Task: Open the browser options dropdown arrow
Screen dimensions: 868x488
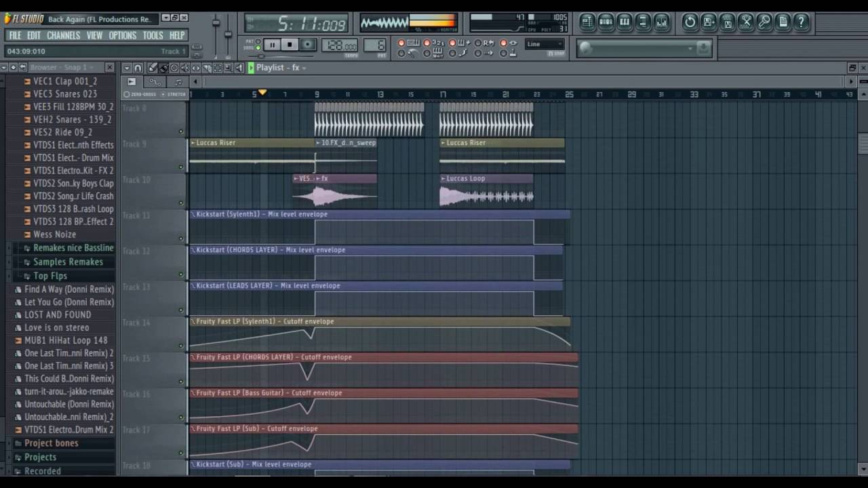Action: point(4,67)
